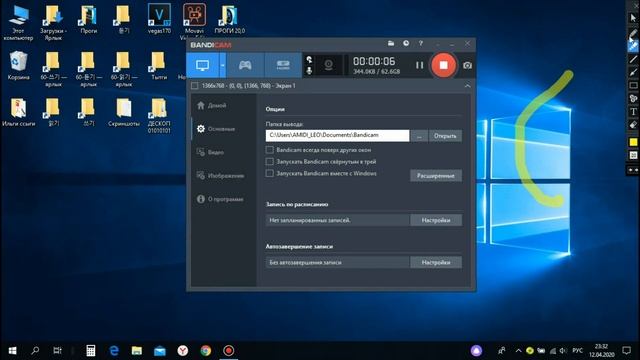Screen dimensions: 640x360
Task: Select the cursor tool in drawing toolbar
Action: pyautogui.click(x=633, y=18)
